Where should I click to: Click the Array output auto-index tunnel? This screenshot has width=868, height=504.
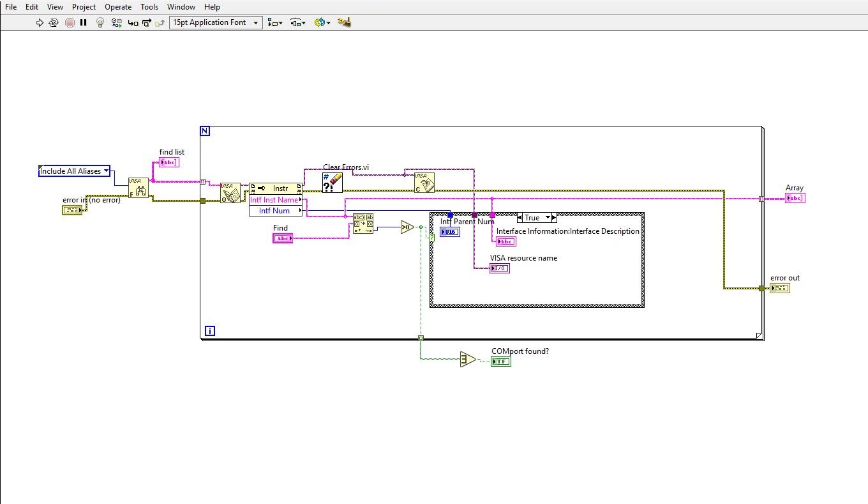(761, 199)
